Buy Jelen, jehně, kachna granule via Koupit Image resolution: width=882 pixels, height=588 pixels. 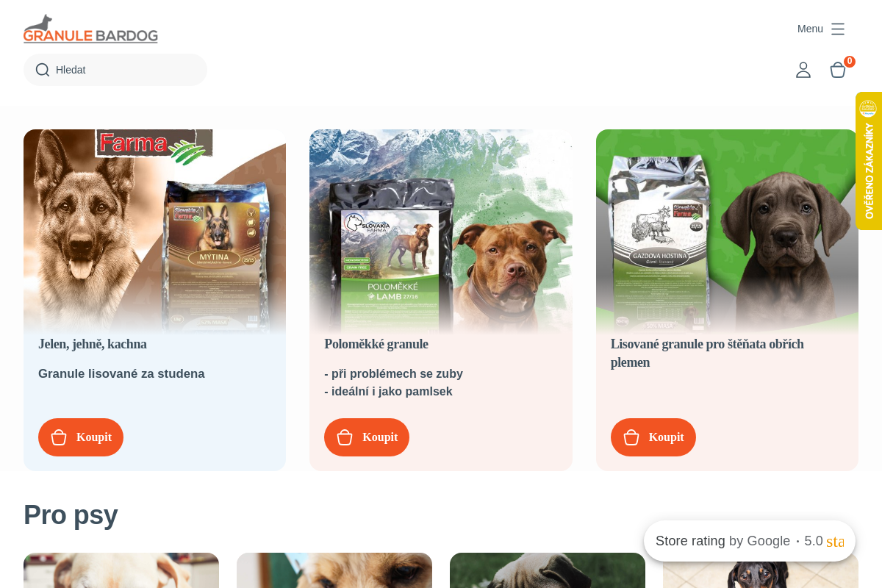[81, 437]
